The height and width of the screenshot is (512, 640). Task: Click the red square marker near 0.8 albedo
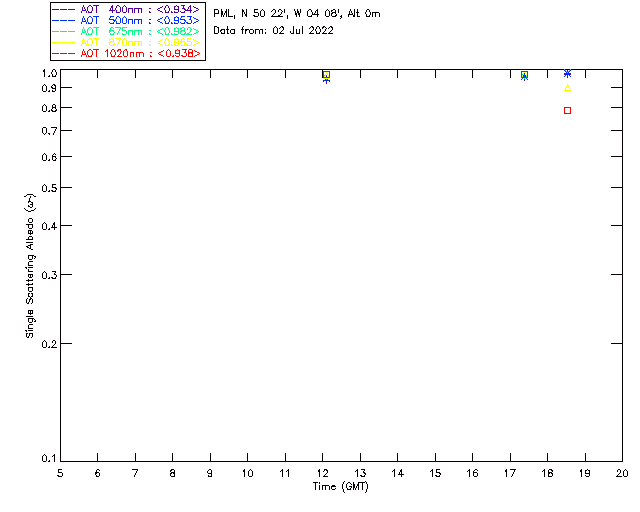(x=567, y=111)
